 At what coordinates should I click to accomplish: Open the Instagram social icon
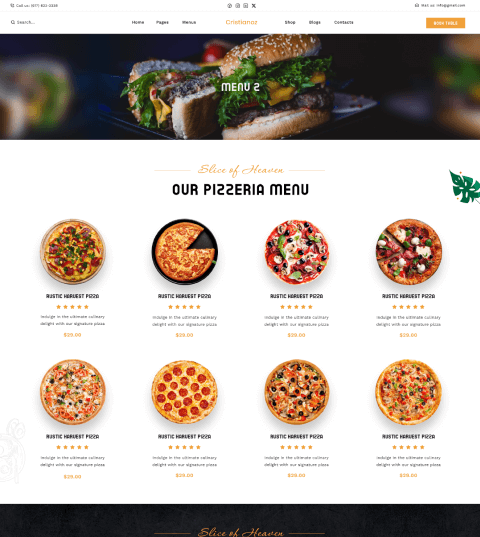coord(238,5)
